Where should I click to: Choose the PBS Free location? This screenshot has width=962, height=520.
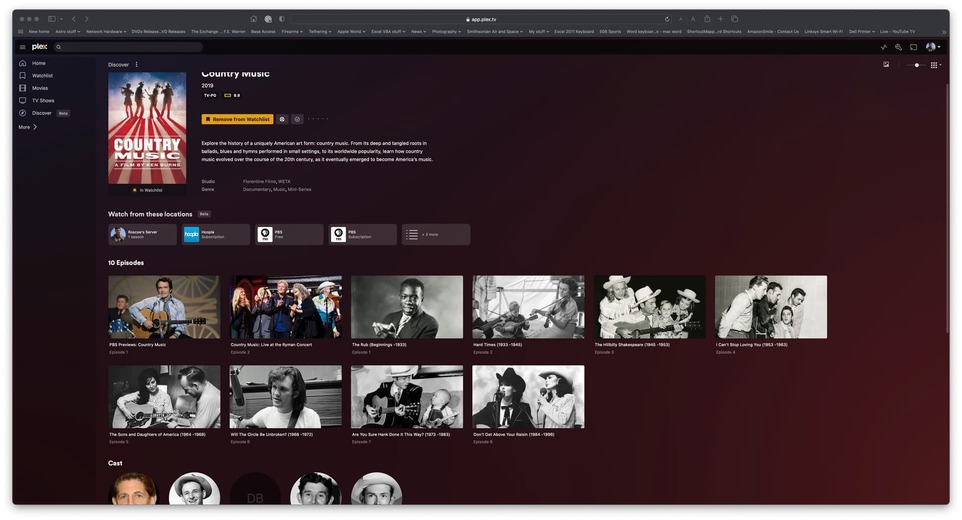pyautogui.click(x=289, y=234)
